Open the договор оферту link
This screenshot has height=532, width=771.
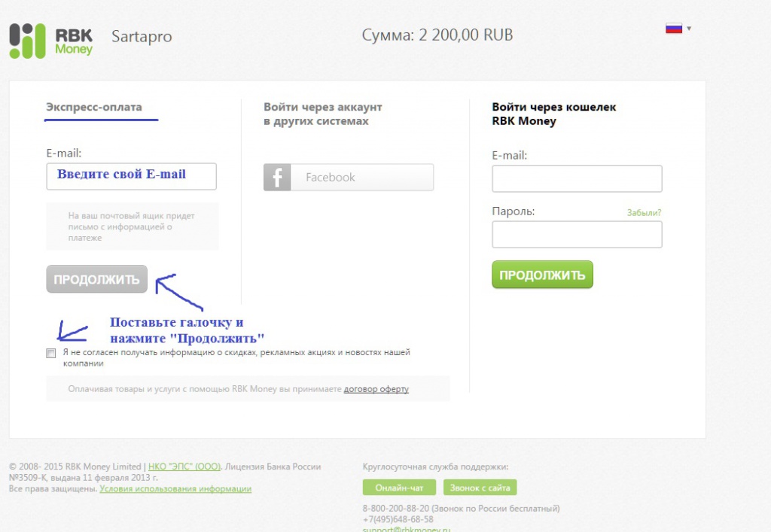pyautogui.click(x=376, y=389)
